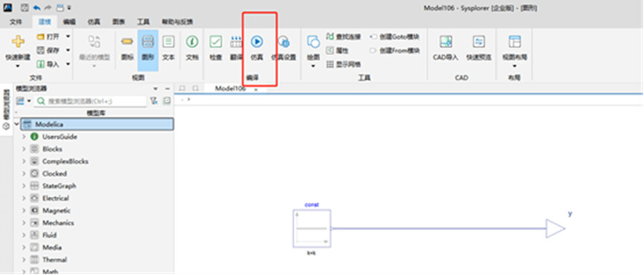Open the 打开 dropdown arrow
Viewport: 644px width, 275px height.
(68, 36)
